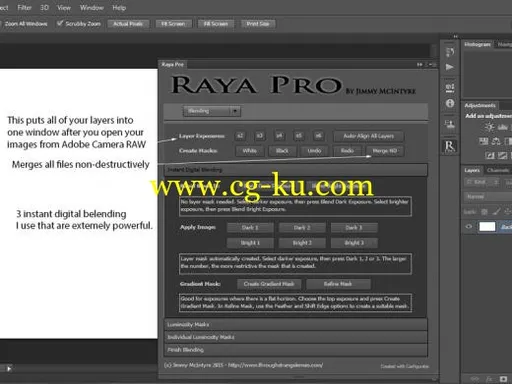Viewport: 512px width, 384px height.
Task: Click the adjustment icon left of the scales icon
Action: [483, 141]
